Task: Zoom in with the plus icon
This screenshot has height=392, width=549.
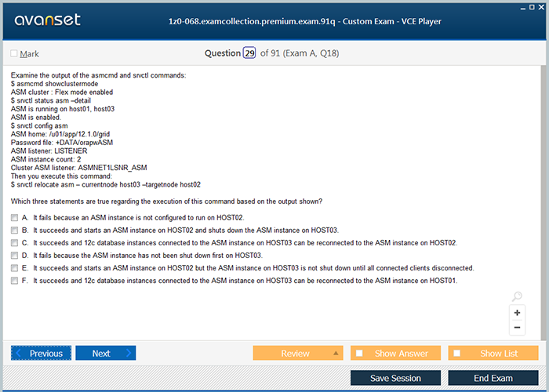Action: coord(517,312)
